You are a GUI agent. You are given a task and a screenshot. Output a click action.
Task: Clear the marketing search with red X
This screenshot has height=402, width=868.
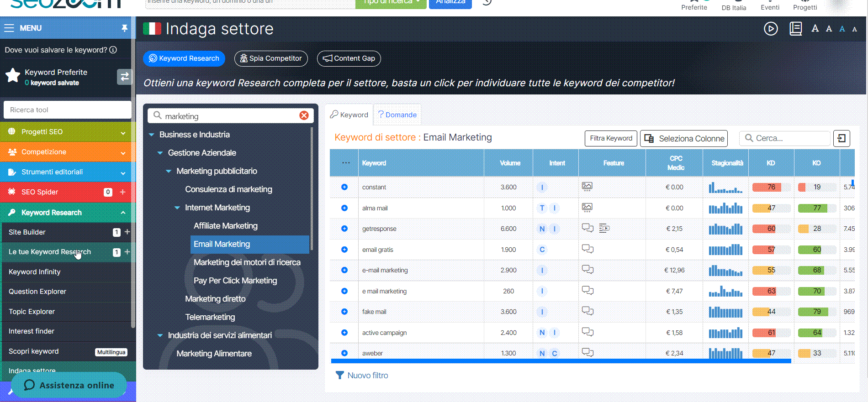(x=304, y=115)
